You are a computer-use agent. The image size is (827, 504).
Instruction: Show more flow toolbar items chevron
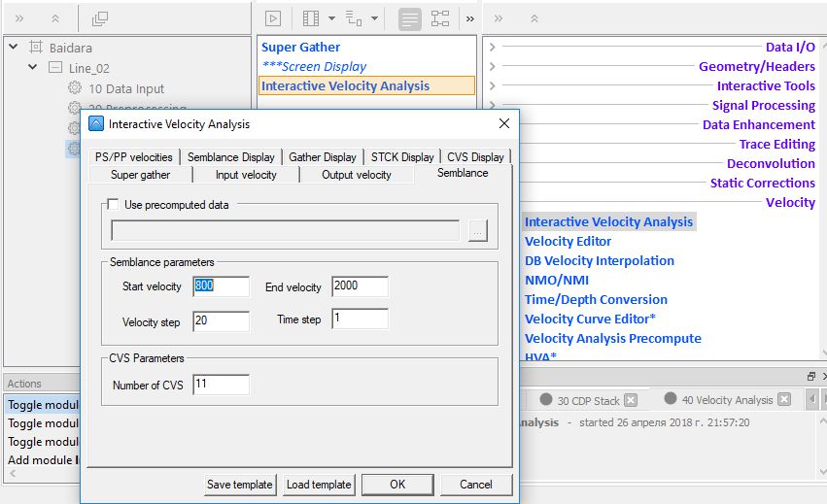470,19
